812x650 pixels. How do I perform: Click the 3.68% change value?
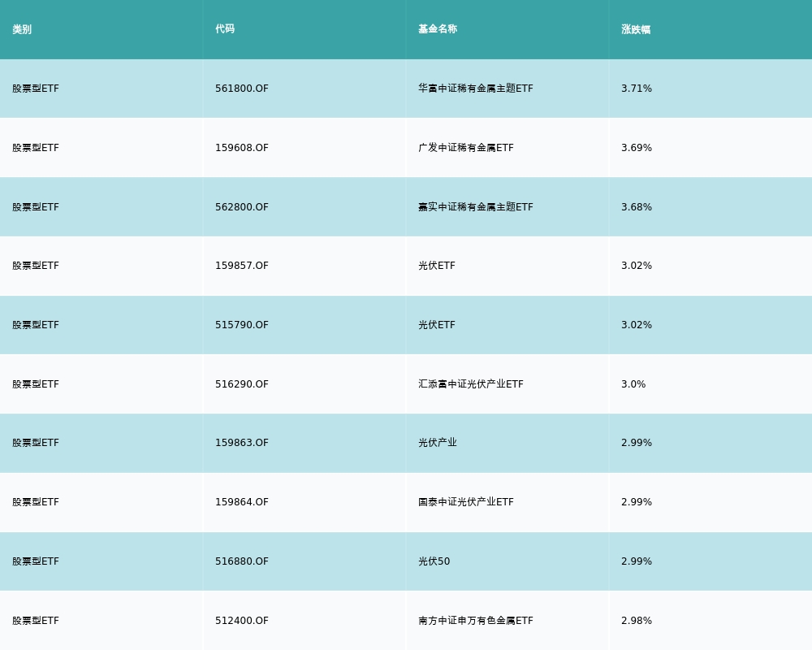[x=637, y=207]
